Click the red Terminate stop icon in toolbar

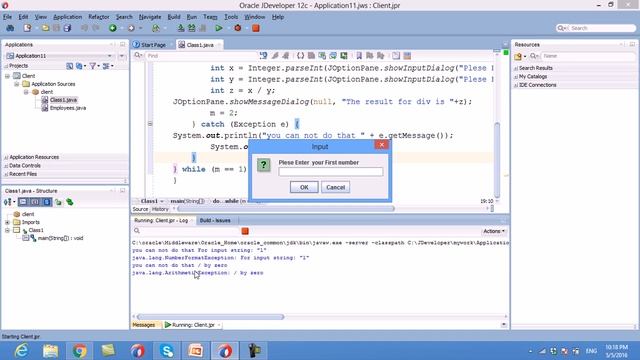[256, 28]
